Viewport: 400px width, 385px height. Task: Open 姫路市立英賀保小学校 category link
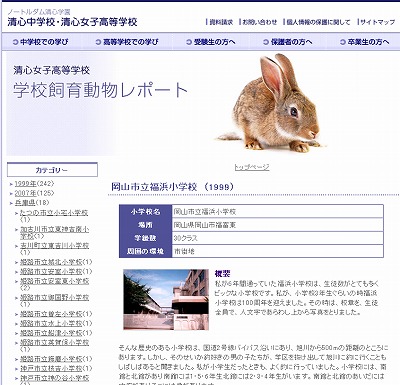(54, 342)
